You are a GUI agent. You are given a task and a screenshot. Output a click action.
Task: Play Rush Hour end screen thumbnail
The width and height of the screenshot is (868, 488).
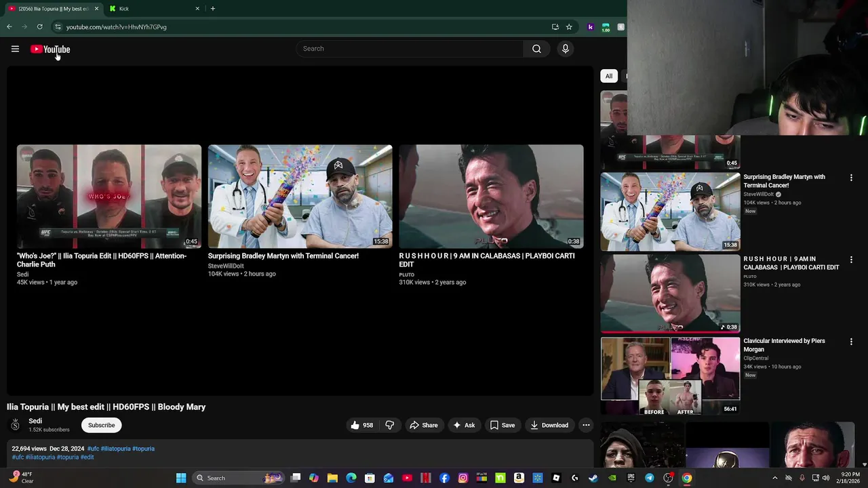pyautogui.click(x=491, y=197)
